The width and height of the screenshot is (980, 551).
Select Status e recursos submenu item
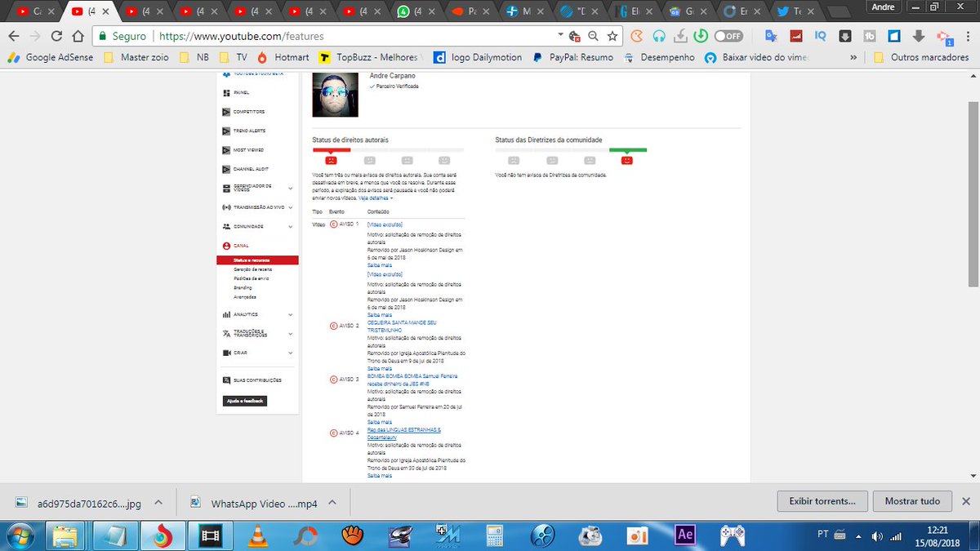[258, 260]
